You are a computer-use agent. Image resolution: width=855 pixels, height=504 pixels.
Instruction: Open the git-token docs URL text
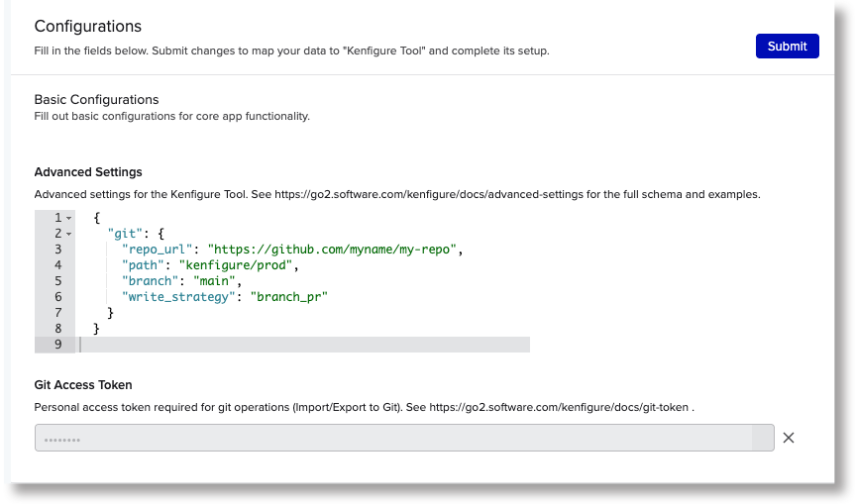pos(559,408)
